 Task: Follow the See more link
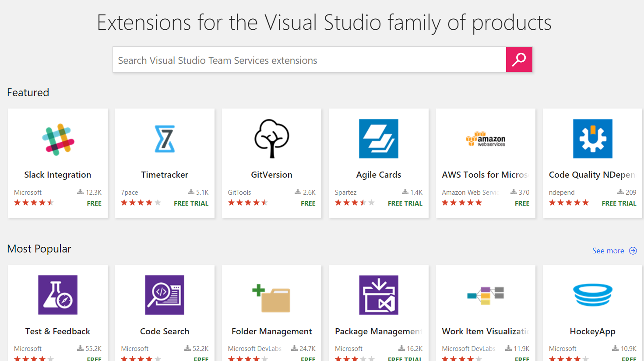pyautogui.click(x=608, y=251)
